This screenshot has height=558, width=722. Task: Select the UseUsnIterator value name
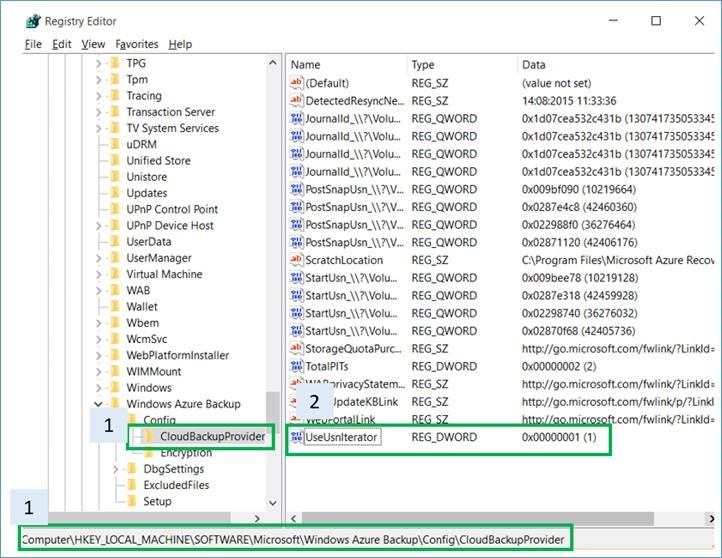point(341,437)
